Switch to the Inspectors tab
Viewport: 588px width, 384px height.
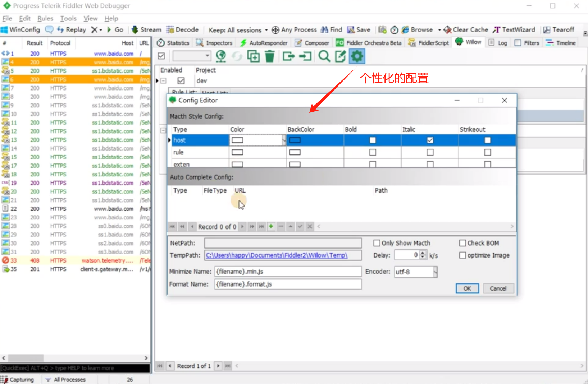214,43
